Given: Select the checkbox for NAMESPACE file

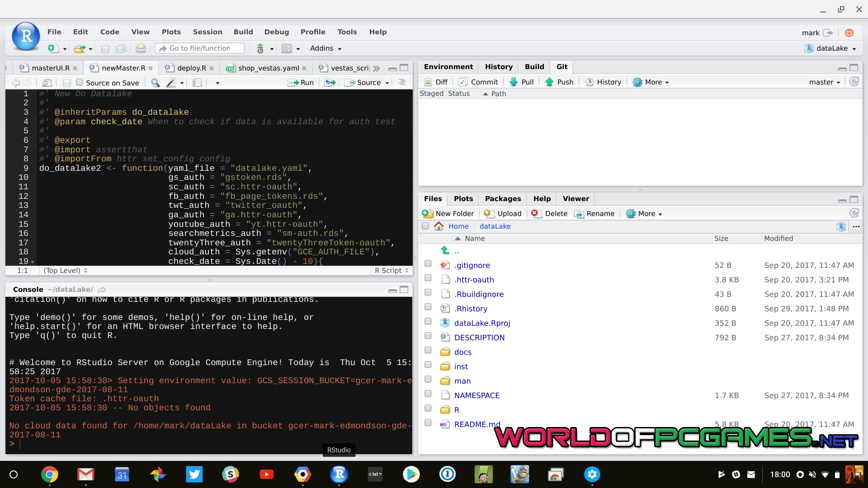Looking at the screenshot, I should click(x=428, y=394).
